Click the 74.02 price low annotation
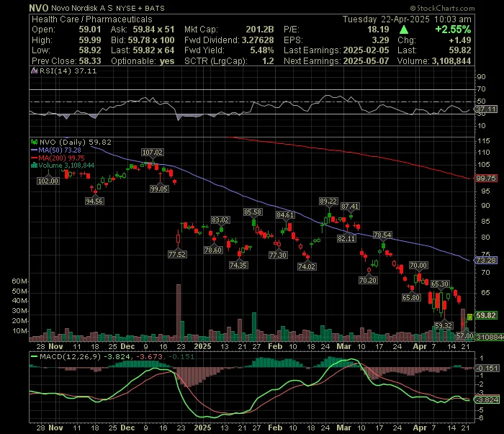This screenshot has width=504, height=434. 307,266
